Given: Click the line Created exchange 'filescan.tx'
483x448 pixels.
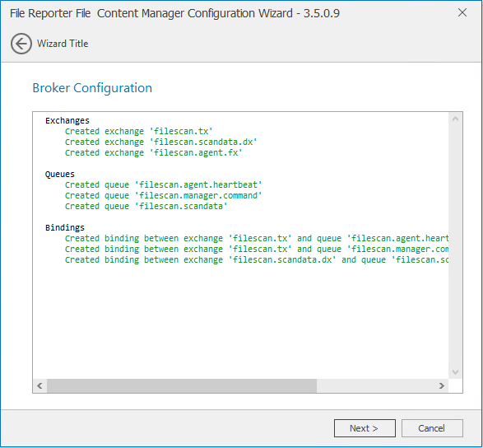Looking at the screenshot, I should [138, 131].
